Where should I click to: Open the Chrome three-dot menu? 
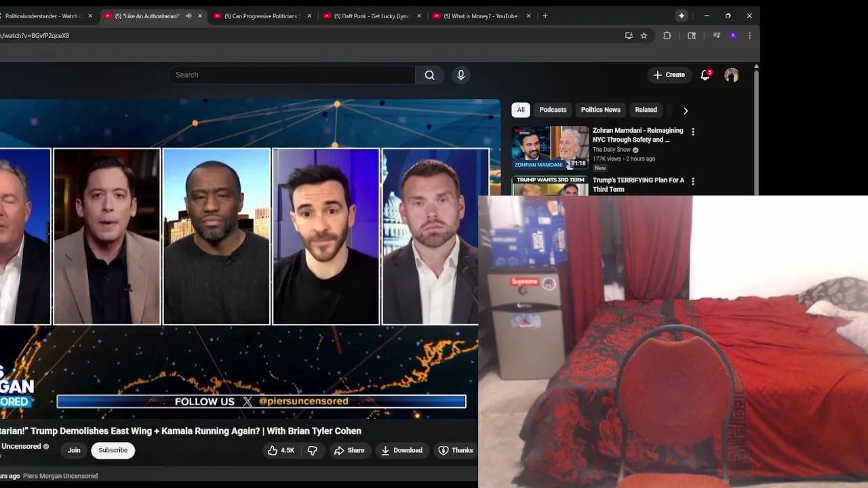[749, 36]
